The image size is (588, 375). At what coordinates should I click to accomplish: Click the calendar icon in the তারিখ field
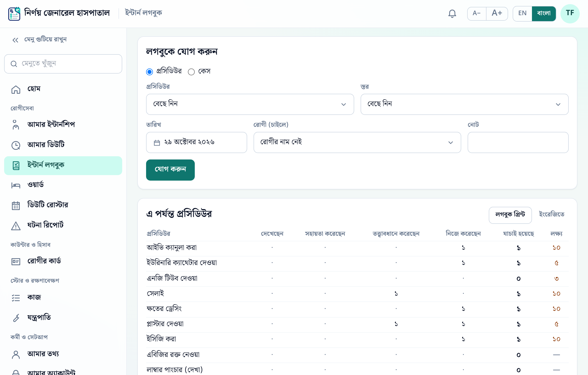click(157, 143)
